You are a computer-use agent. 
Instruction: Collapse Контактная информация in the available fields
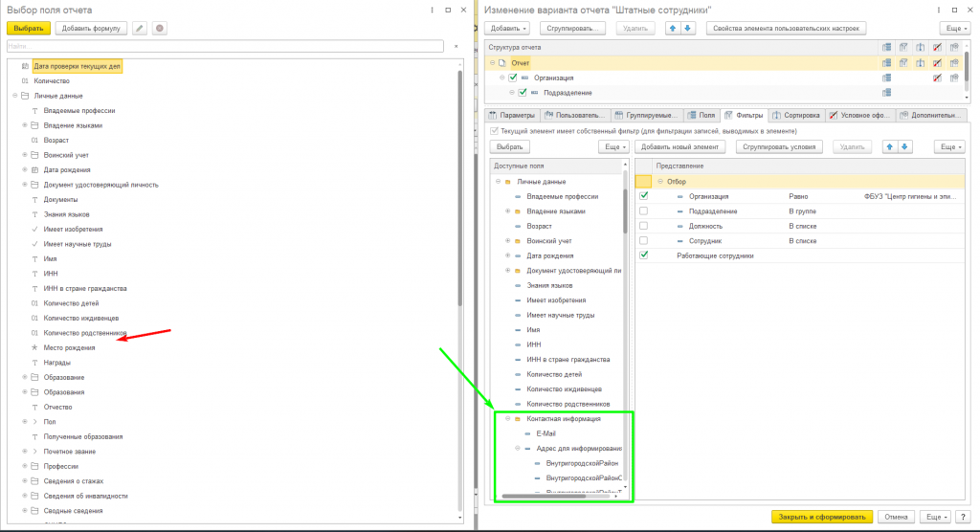tap(507, 419)
